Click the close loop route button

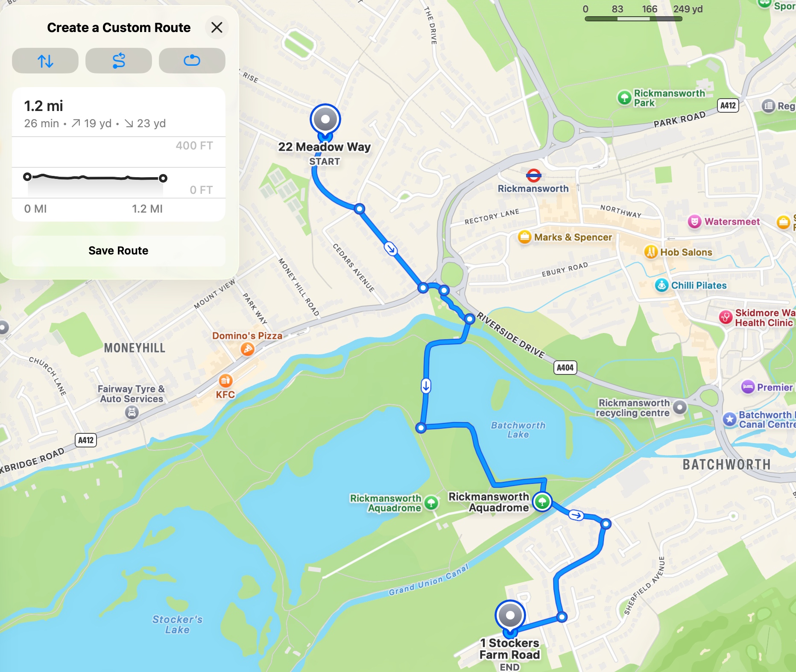point(192,61)
